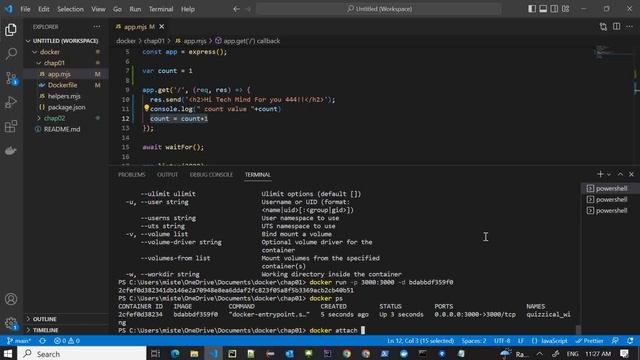Open the Terminal menu
This screenshot has height=360, width=640.
point(161,9)
